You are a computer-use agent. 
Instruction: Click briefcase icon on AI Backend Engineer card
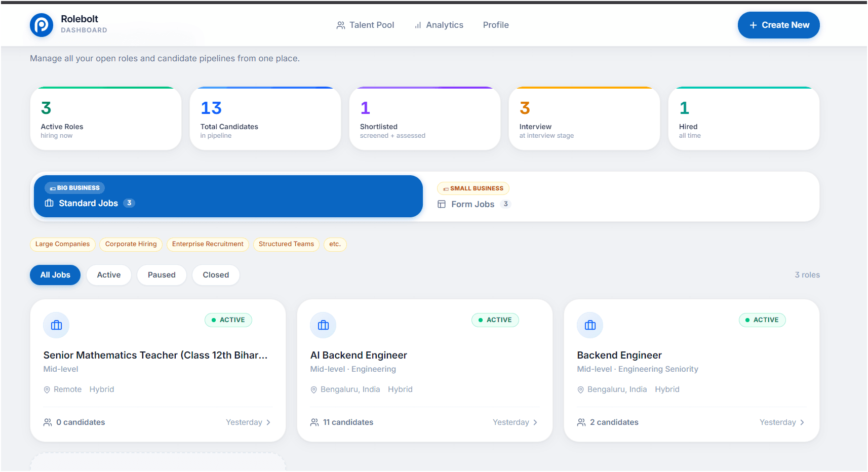point(323,325)
